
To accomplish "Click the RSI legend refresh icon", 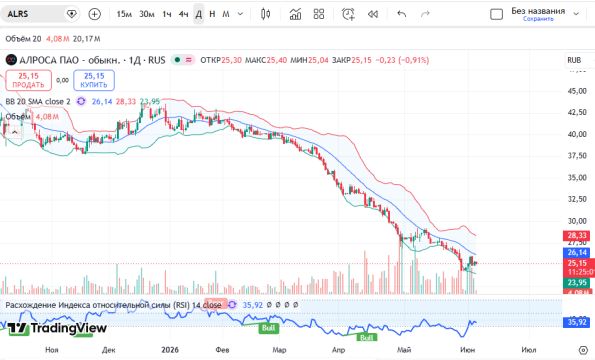I will pos(232,305).
